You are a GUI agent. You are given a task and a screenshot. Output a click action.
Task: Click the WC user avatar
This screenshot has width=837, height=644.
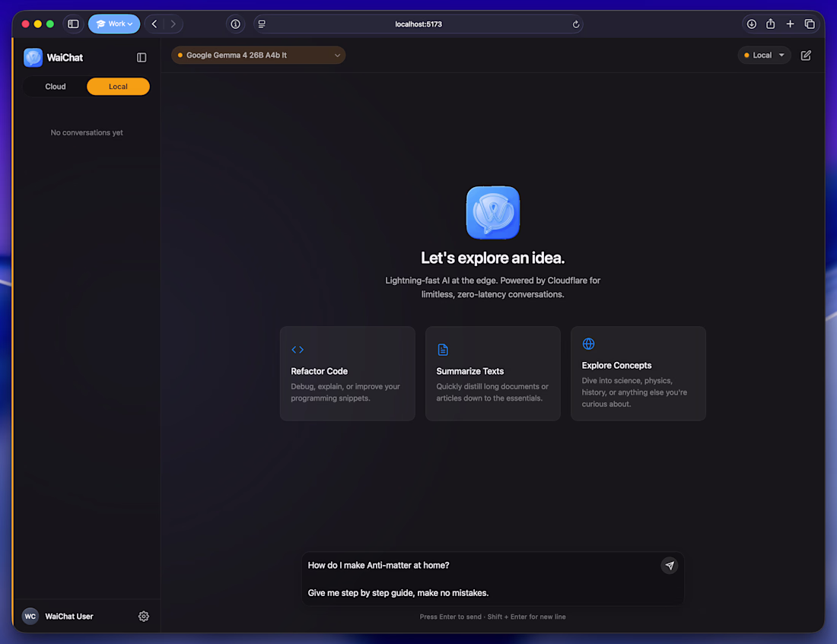click(30, 617)
